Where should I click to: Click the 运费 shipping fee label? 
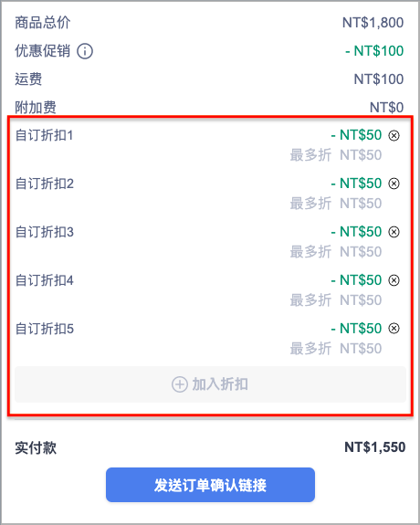(28, 79)
